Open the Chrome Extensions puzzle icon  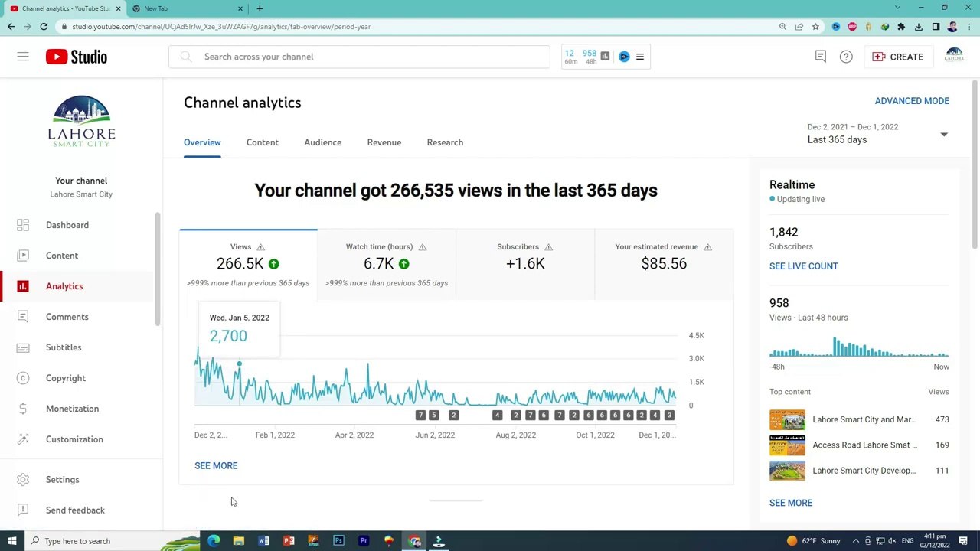[901, 27]
